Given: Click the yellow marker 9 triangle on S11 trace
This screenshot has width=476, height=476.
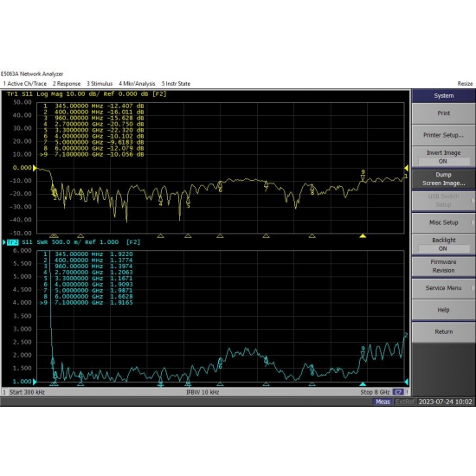Looking at the screenshot, I should [363, 178].
